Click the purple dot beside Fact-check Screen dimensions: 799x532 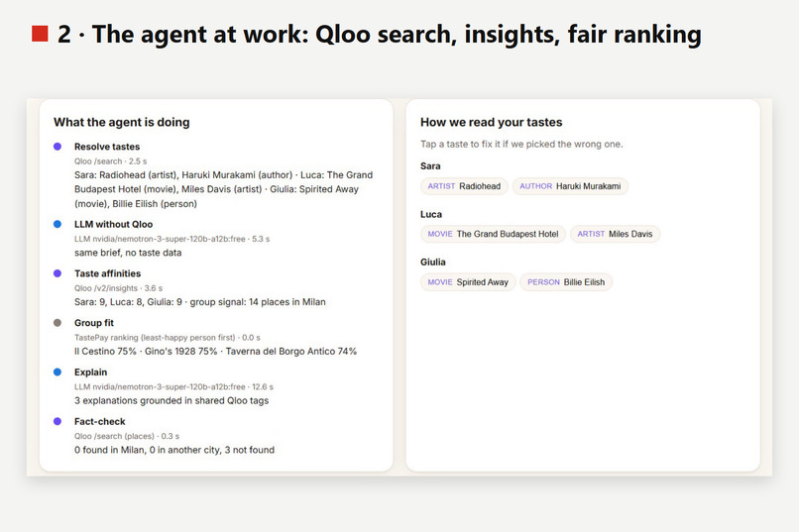(57, 421)
